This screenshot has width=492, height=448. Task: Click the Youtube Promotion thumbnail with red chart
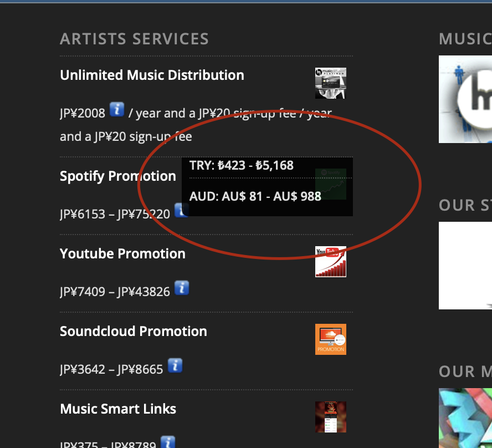(x=330, y=262)
